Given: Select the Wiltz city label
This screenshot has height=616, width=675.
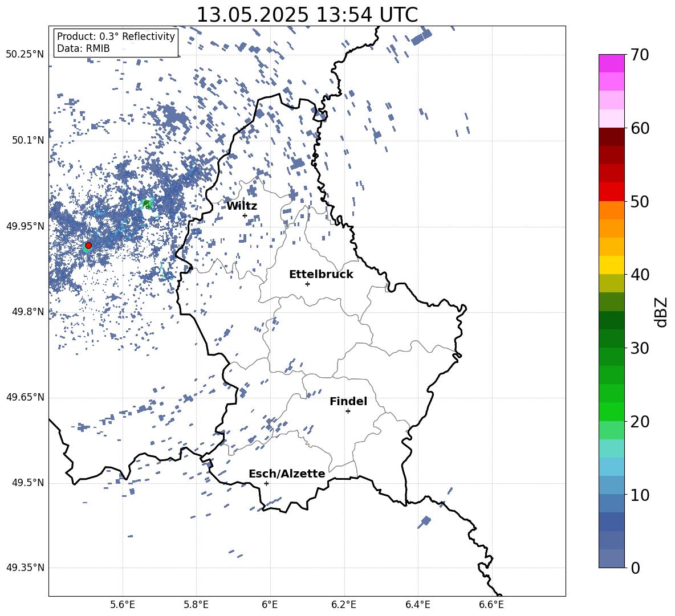Looking at the screenshot, I should [242, 206].
